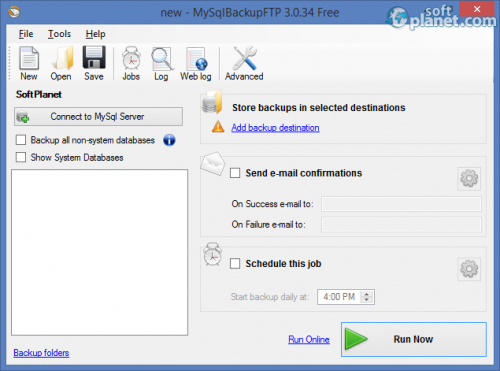Click Add backup destination link

tap(275, 128)
